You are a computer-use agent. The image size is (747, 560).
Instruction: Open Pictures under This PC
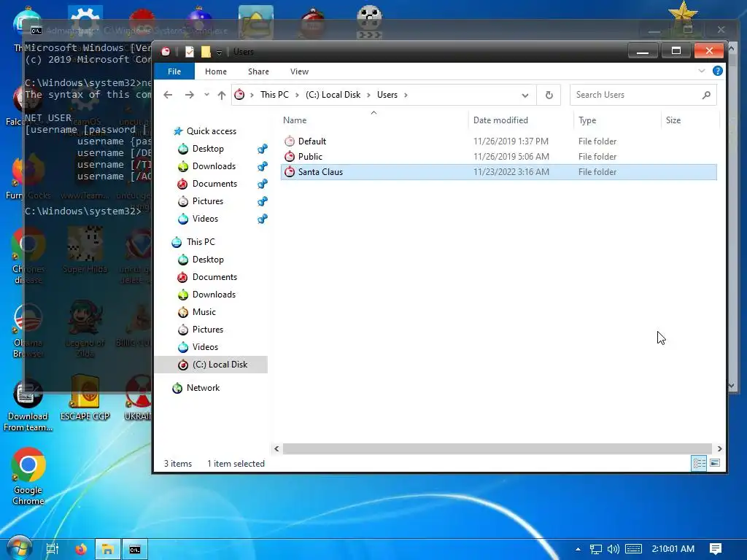(208, 330)
